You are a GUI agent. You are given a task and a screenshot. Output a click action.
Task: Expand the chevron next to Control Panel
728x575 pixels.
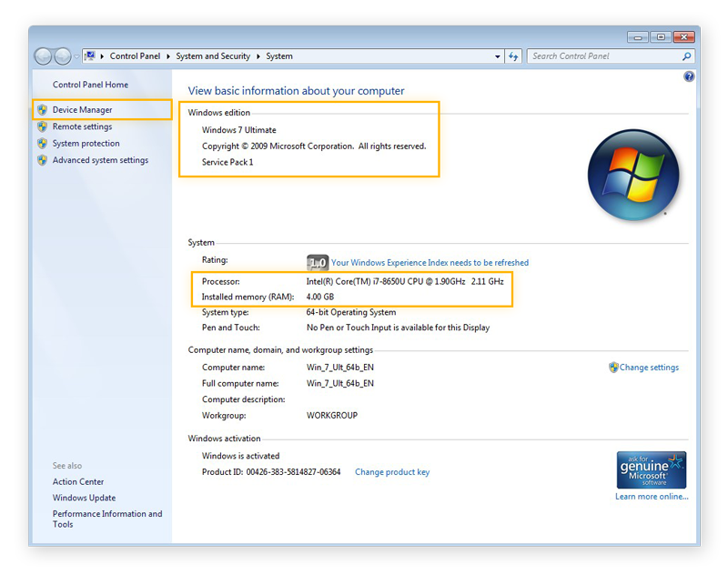tap(167, 56)
